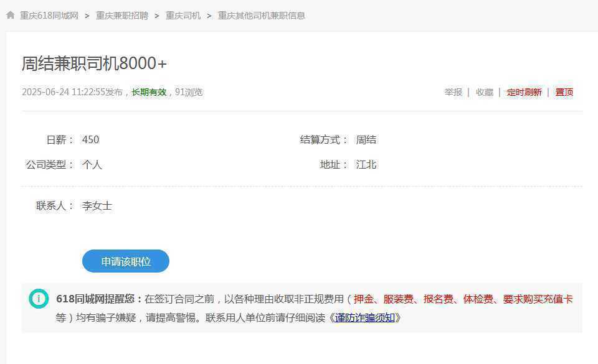Viewport: 598px width, 364px height.
Task: Click the 申请该职位 button
Action: (x=125, y=261)
